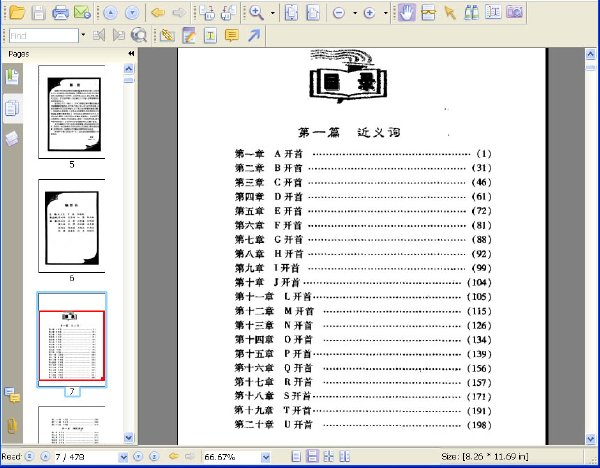
Task: Click the grey next view arrow in toolbar
Action: [179, 13]
